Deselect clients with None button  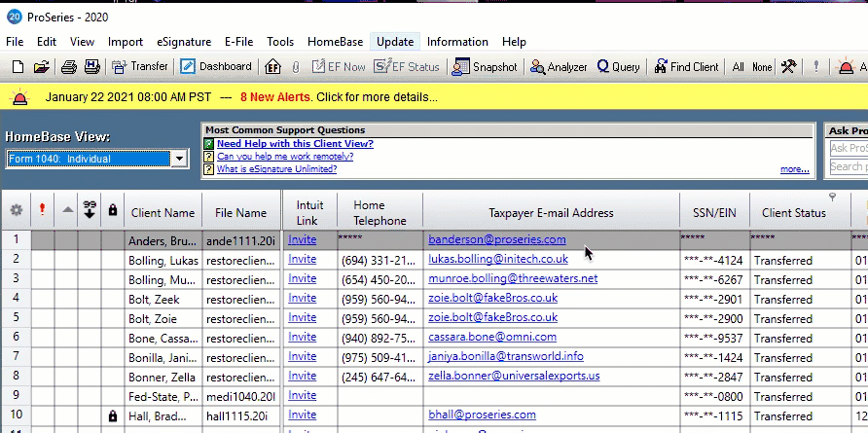[x=762, y=67]
